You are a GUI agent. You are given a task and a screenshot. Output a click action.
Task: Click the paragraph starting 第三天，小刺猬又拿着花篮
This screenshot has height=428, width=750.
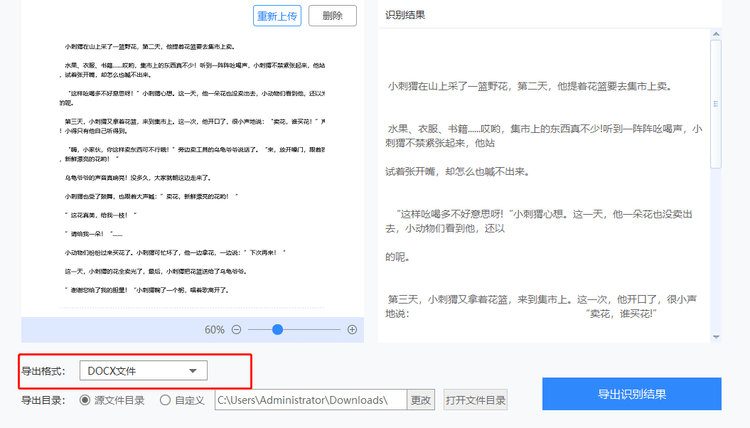(x=541, y=307)
